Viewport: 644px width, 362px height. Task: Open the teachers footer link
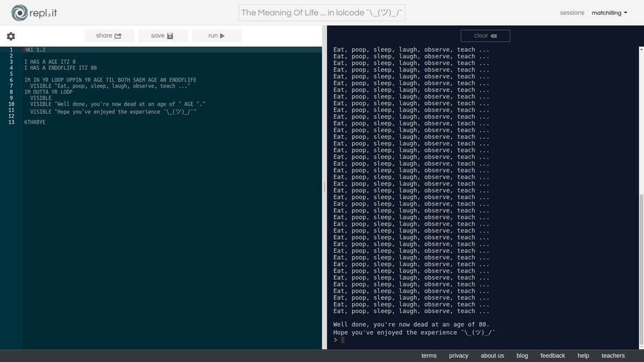[x=613, y=356]
